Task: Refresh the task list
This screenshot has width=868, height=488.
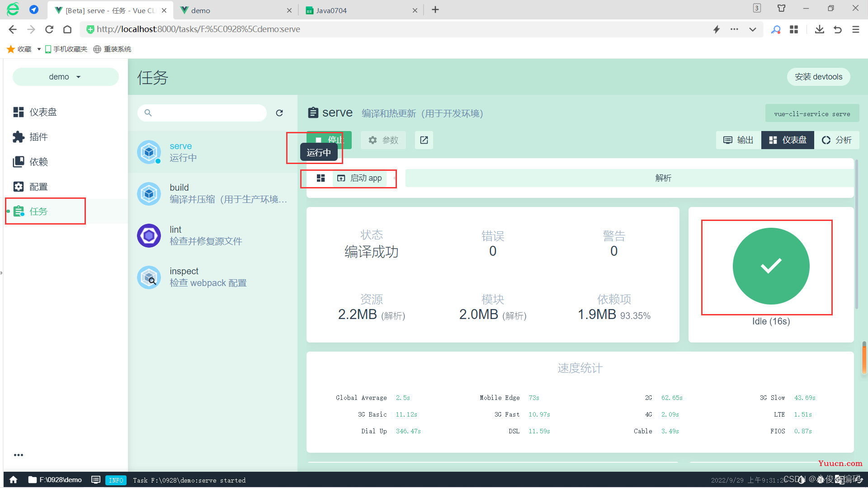Action: 279,113
